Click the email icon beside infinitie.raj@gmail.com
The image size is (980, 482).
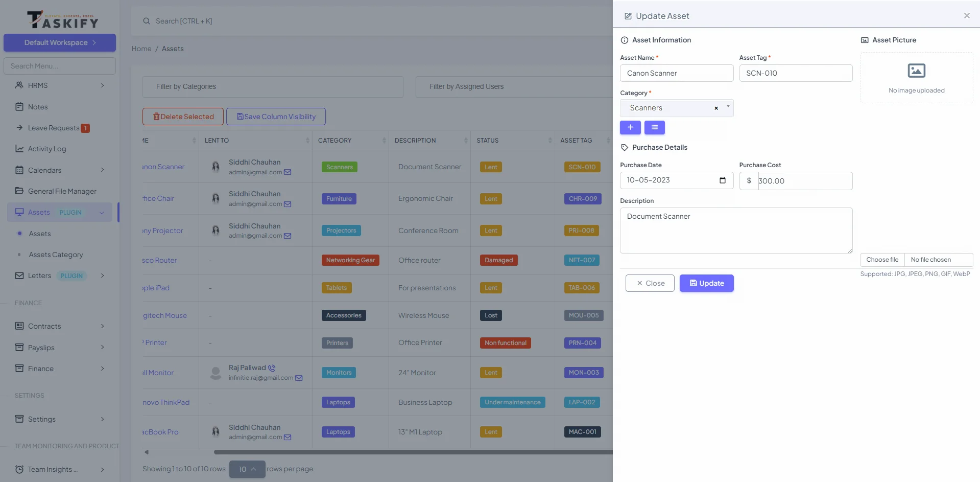click(x=299, y=378)
